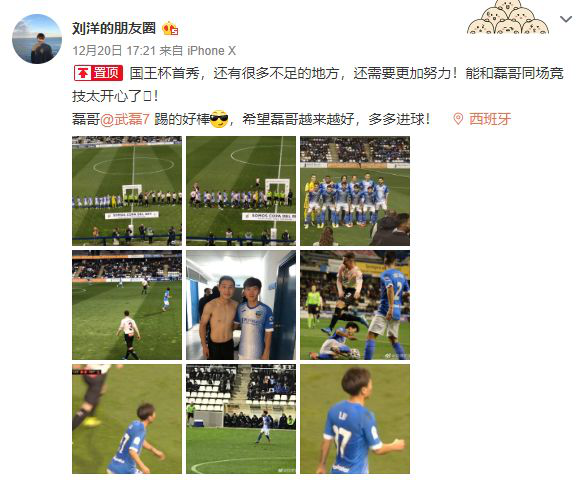
Task: Click the crown membership badge icon
Action: [x=170, y=28]
